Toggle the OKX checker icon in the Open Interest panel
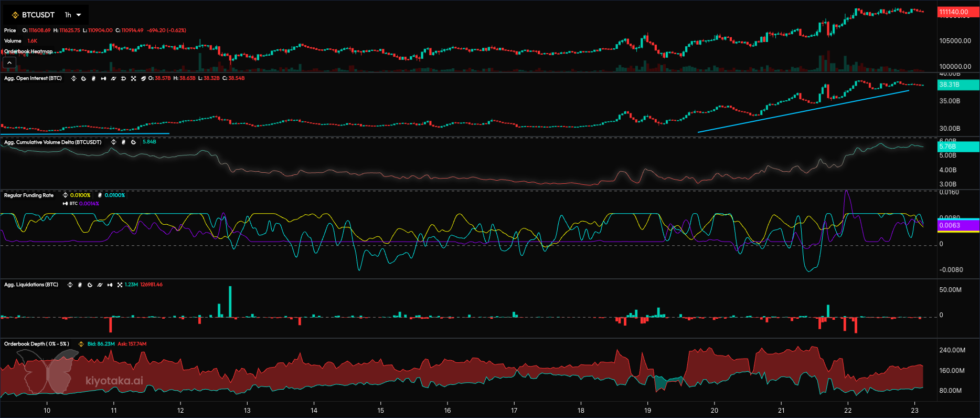The image size is (980, 418). [x=133, y=78]
